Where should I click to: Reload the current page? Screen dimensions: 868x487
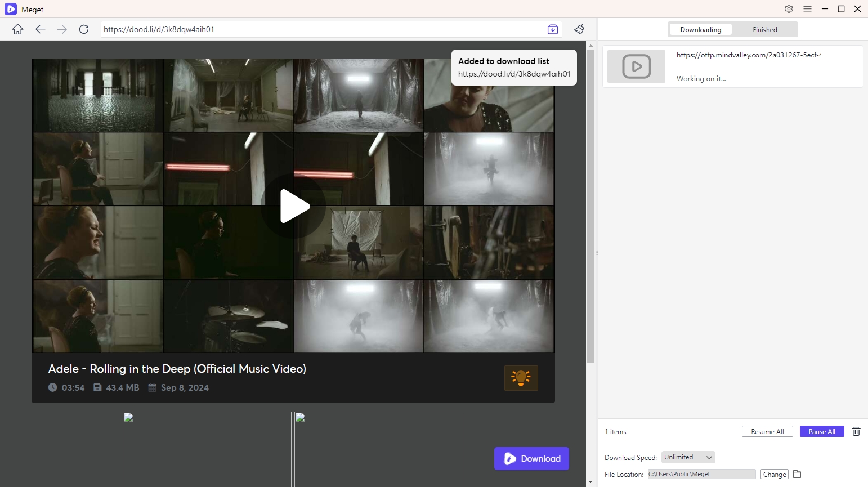(84, 29)
